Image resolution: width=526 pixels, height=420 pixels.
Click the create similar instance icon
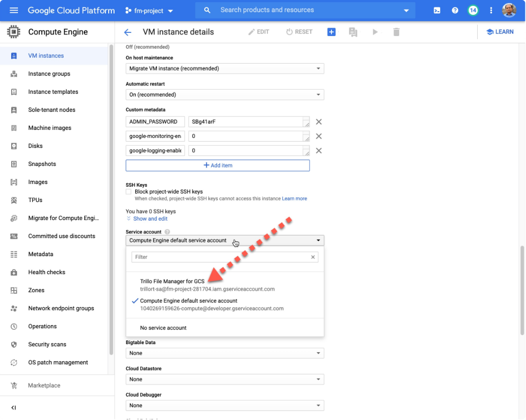tap(353, 32)
